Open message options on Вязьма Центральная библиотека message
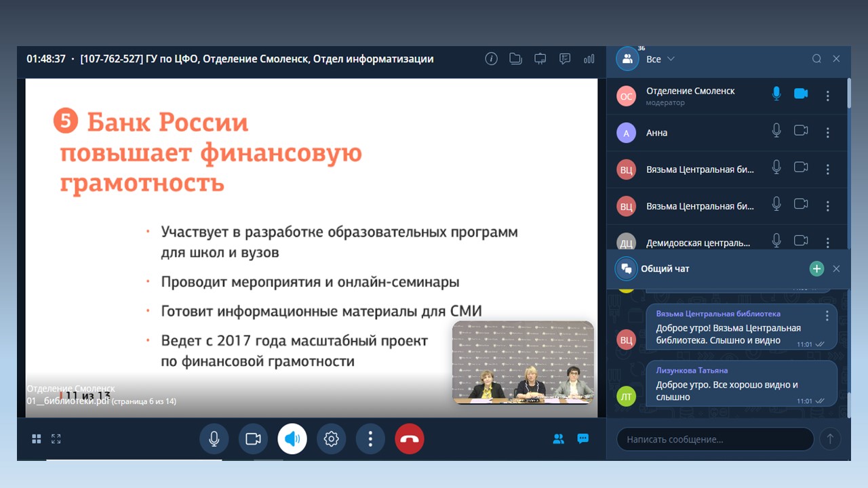Image resolution: width=868 pixels, height=488 pixels. click(x=827, y=316)
